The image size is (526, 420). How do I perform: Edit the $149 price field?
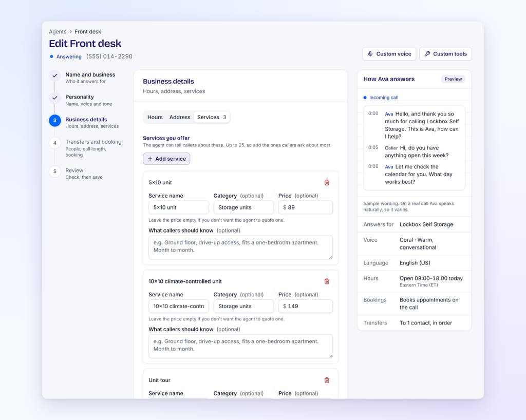(x=305, y=307)
